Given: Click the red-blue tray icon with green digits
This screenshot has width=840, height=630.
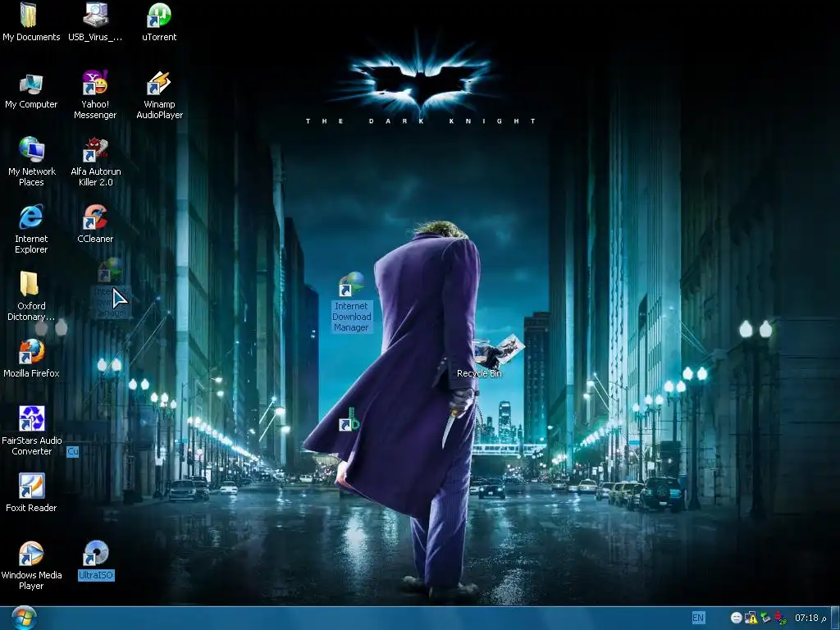Looking at the screenshot, I should click(x=781, y=618).
